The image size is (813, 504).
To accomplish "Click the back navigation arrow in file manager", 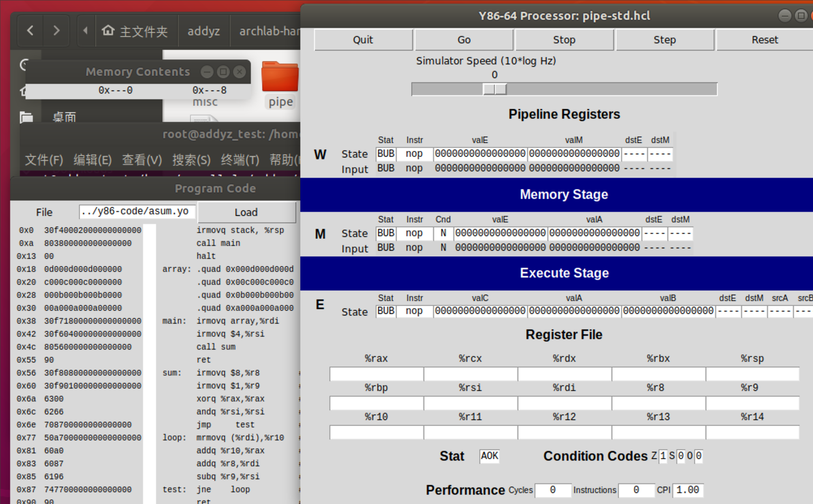I will tap(30, 30).
